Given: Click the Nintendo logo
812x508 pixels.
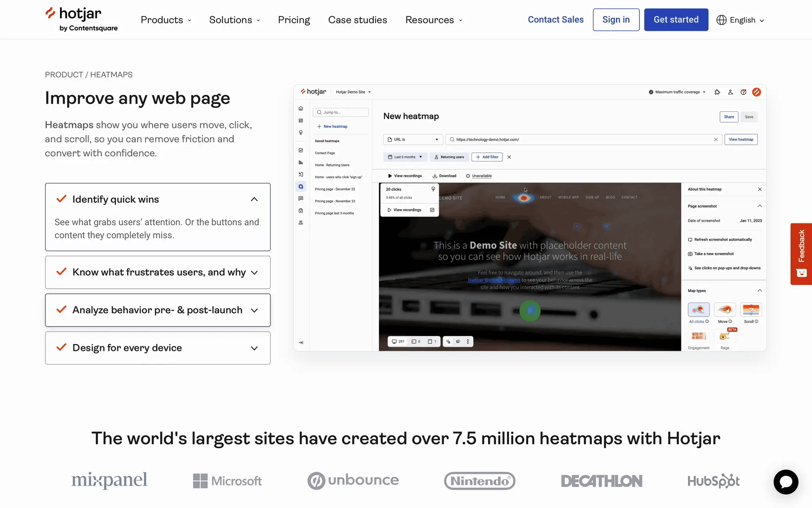Looking at the screenshot, I should [479, 481].
